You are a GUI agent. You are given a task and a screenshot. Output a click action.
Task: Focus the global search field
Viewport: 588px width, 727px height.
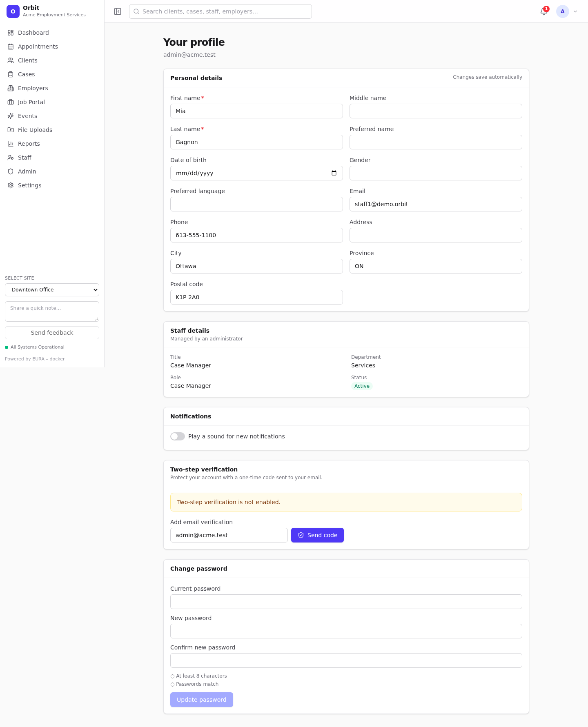220,11
